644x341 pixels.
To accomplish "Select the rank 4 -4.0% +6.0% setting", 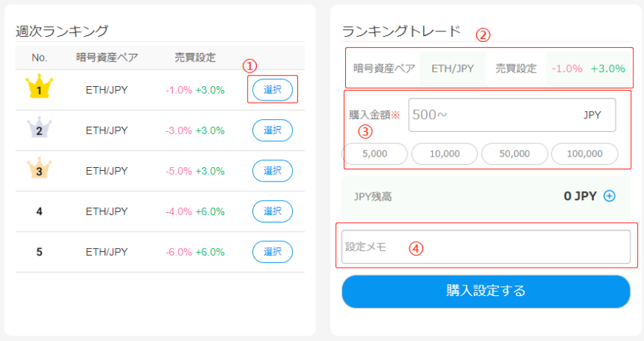I will (x=273, y=211).
